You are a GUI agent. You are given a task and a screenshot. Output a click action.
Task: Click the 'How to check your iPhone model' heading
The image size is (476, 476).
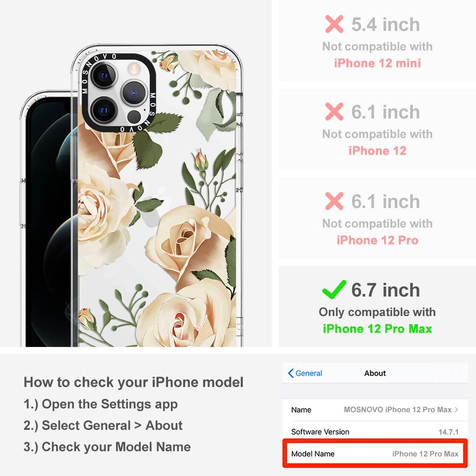pos(134,382)
